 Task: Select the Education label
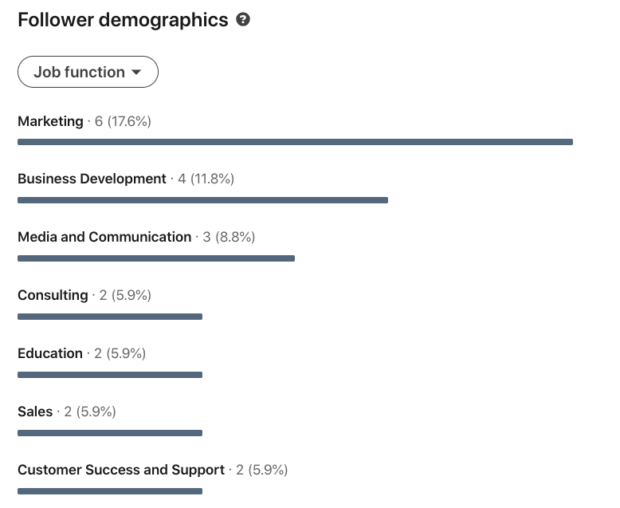[x=50, y=353]
